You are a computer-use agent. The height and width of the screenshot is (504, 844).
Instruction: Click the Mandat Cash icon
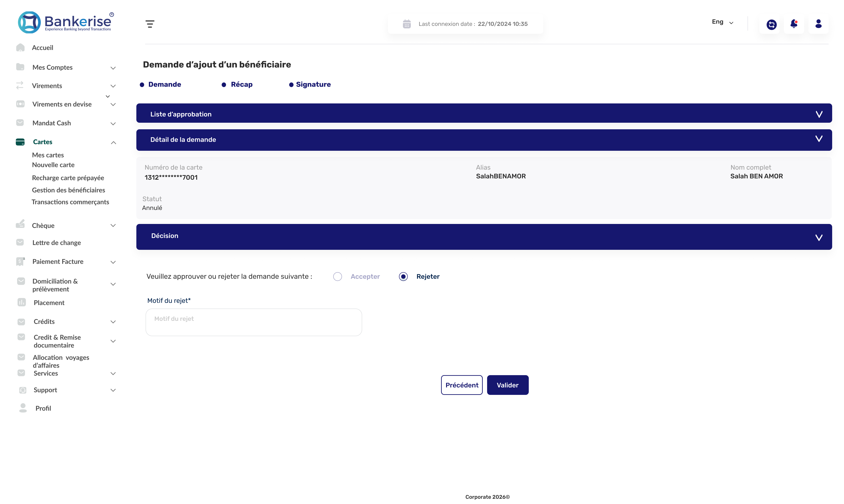[x=20, y=123]
